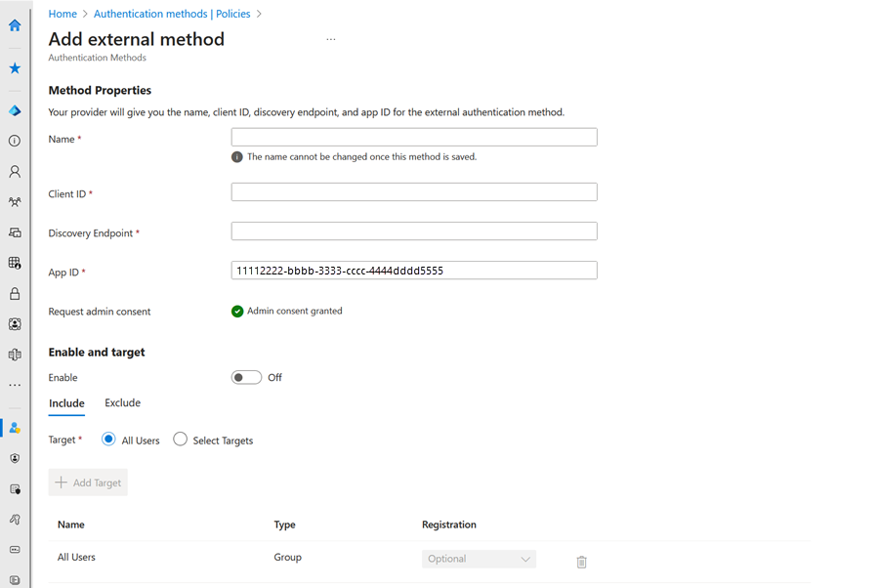Switch to the Exclude tab
The height and width of the screenshot is (588, 880).
pos(122,402)
